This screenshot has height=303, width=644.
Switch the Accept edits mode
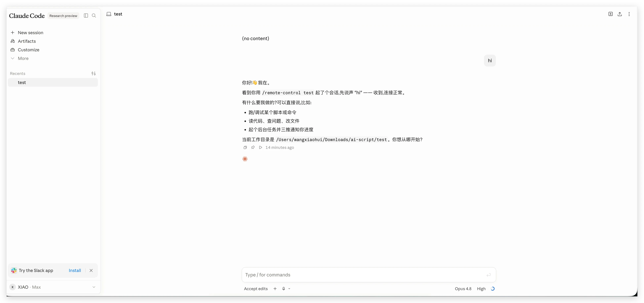tap(256, 289)
